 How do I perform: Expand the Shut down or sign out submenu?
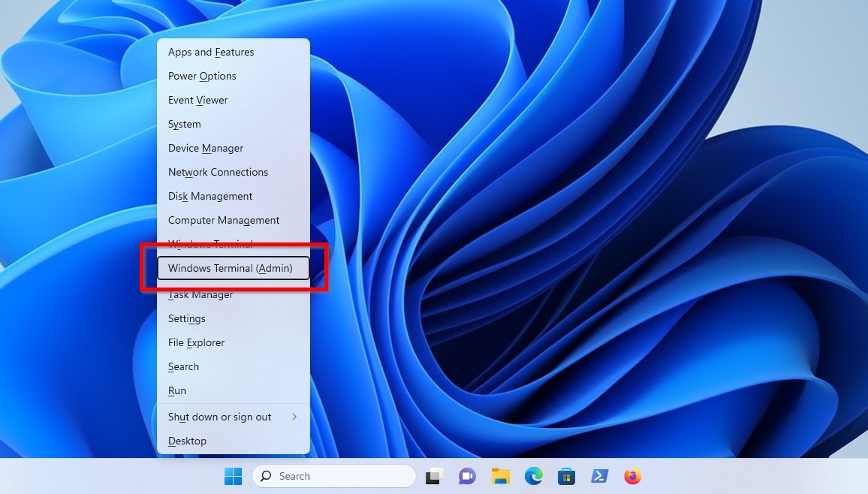point(219,417)
